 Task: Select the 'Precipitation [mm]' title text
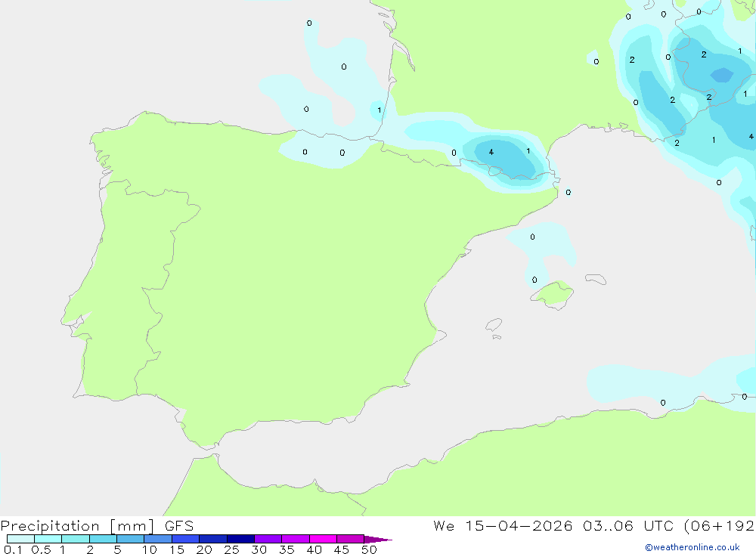pos(77,526)
